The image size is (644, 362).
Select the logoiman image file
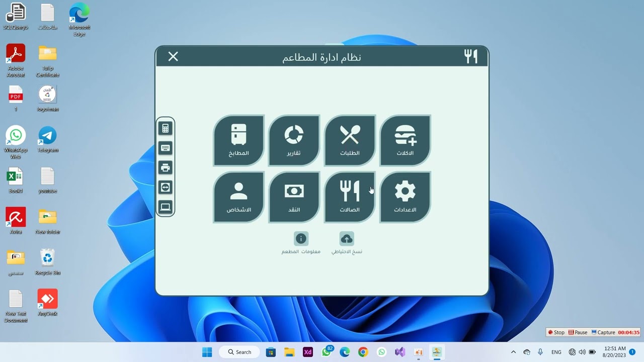47,99
